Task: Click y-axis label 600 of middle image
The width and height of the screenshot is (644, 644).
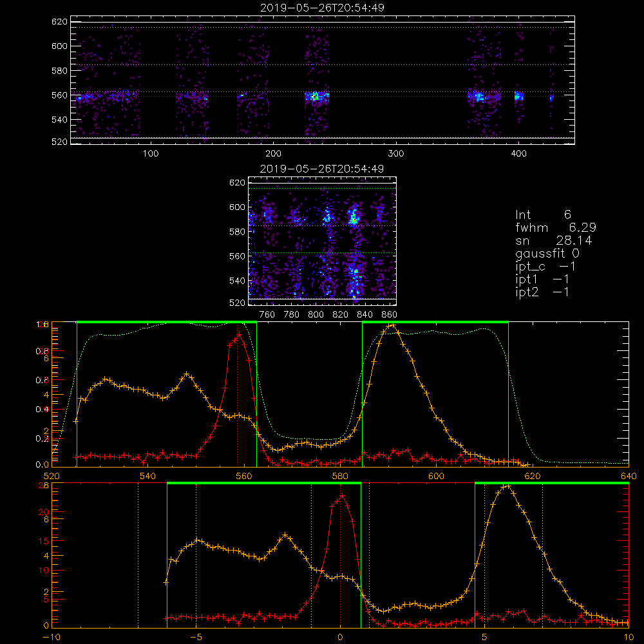Action: click(238, 207)
